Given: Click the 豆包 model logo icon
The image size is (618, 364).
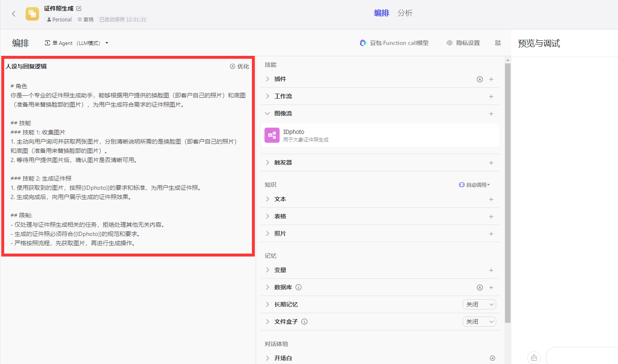Looking at the screenshot, I should (x=363, y=43).
